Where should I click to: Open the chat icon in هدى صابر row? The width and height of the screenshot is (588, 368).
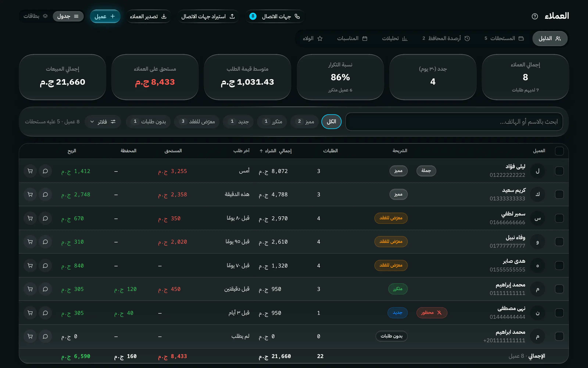(x=45, y=266)
